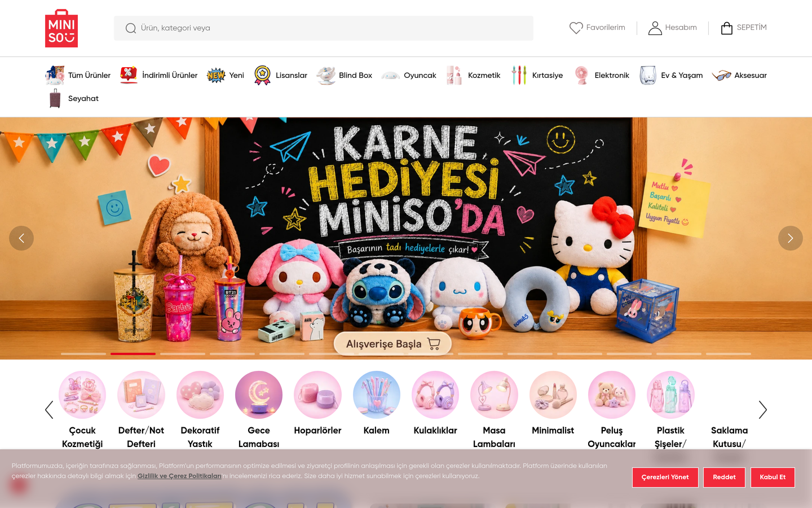Screen dimensions: 812x508
Task: Open Seyahat menu
Action: coord(83,98)
